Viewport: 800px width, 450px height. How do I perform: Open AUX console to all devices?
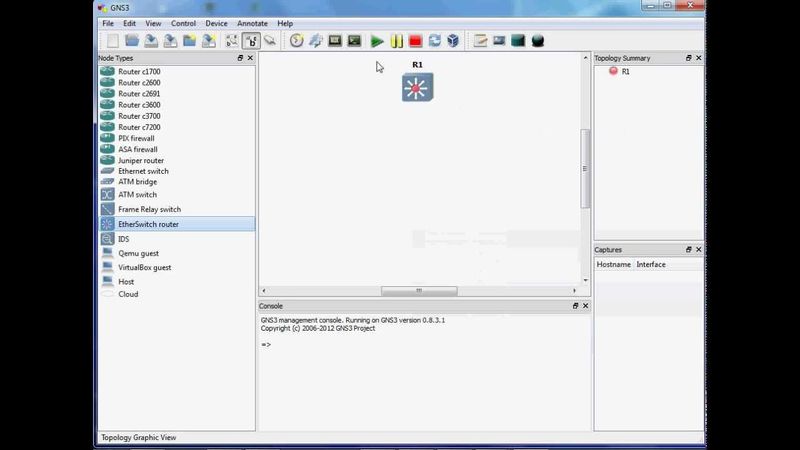click(354, 41)
